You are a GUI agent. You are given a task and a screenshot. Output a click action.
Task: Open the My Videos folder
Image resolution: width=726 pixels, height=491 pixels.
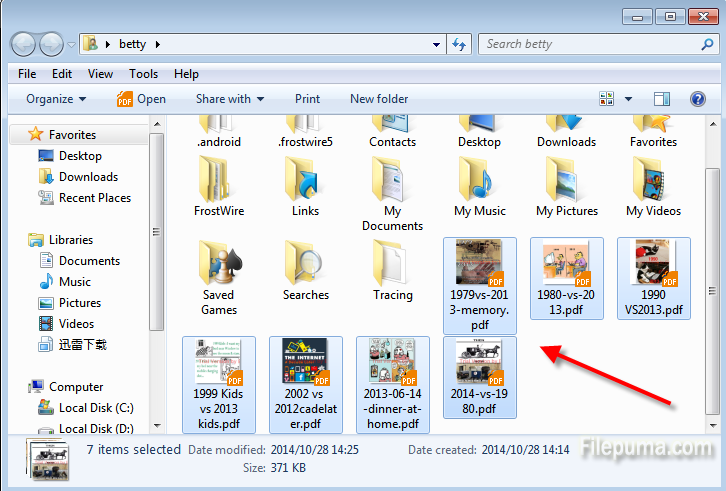653,180
